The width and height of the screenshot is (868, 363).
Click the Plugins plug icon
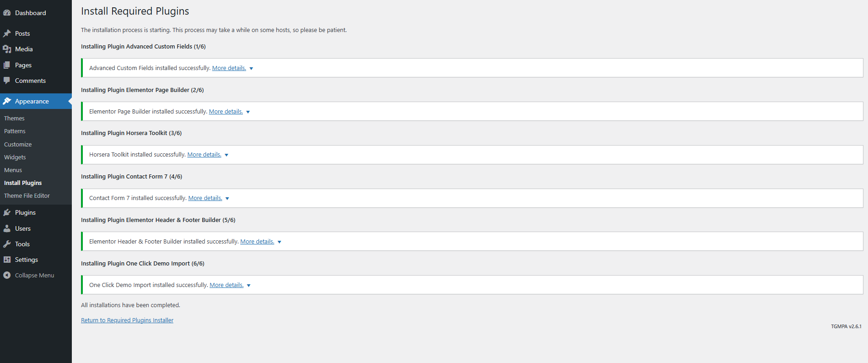(x=7, y=212)
